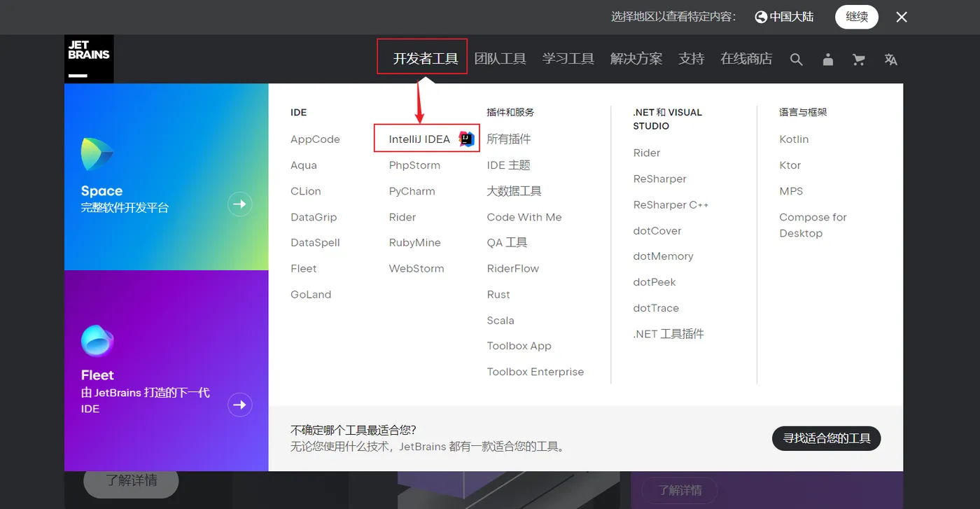The width and height of the screenshot is (980, 509).
Task: Open the QA 工具 link
Action: coord(507,243)
